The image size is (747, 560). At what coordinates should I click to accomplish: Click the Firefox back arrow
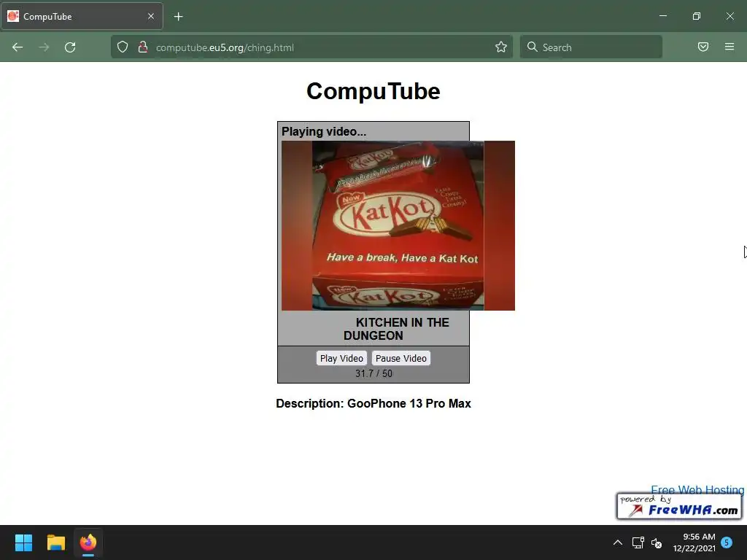point(18,47)
